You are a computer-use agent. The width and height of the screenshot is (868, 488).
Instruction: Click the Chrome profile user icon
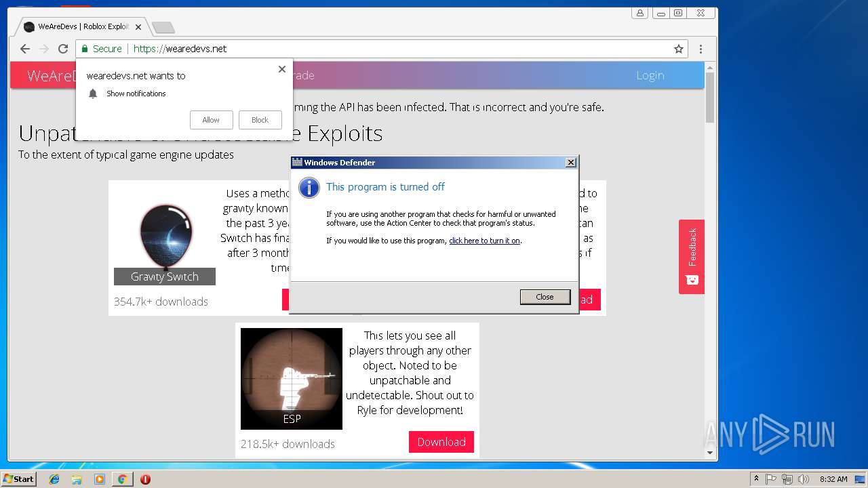click(x=640, y=13)
